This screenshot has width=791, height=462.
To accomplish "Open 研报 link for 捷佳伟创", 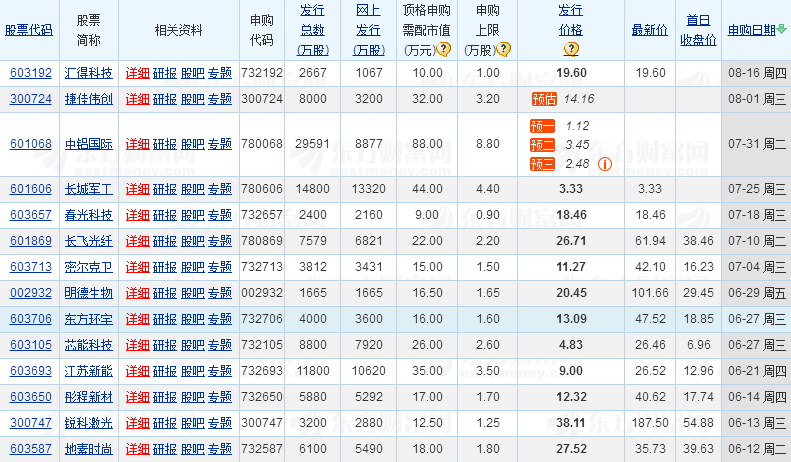I will pyautogui.click(x=165, y=99).
